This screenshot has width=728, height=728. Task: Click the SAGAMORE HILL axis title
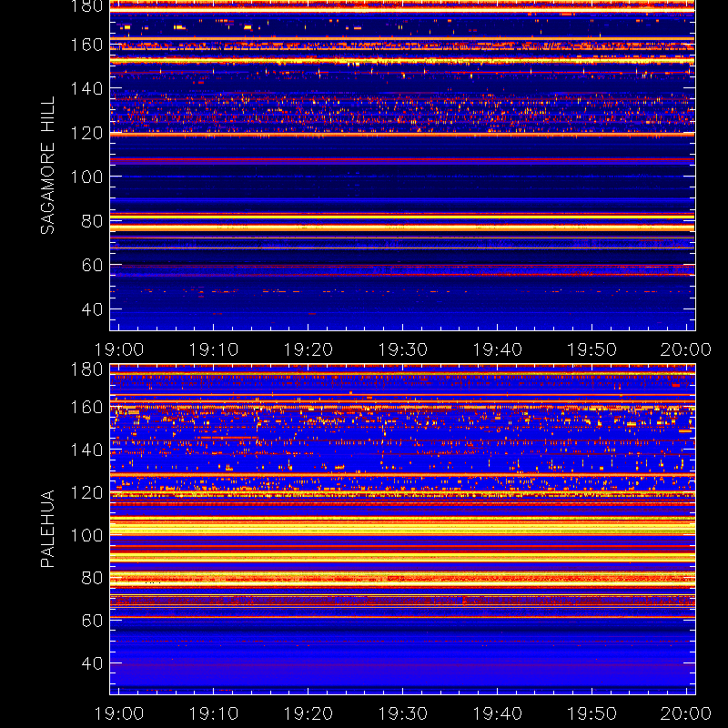(x=48, y=166)
